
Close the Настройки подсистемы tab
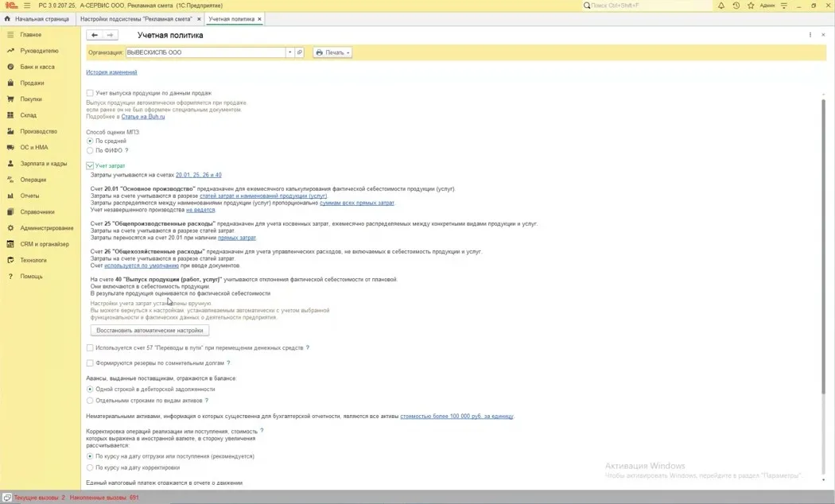tap(199, 19)
